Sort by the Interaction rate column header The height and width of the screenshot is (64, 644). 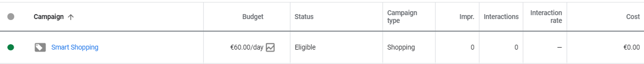point(546,17)
